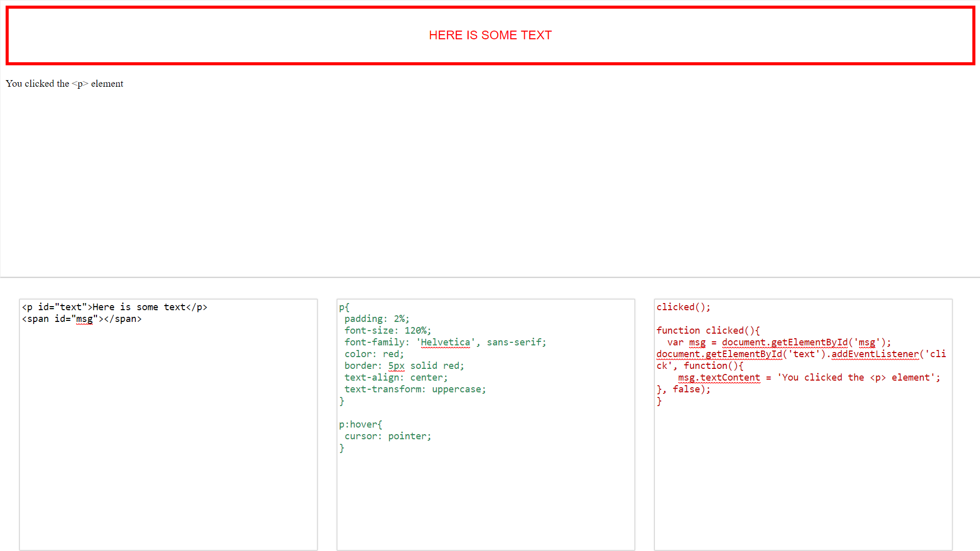Screen dimensions: 980x551
Task: Click the CSS line "cursor: pointer;"
Action: (x=388, y=436)
